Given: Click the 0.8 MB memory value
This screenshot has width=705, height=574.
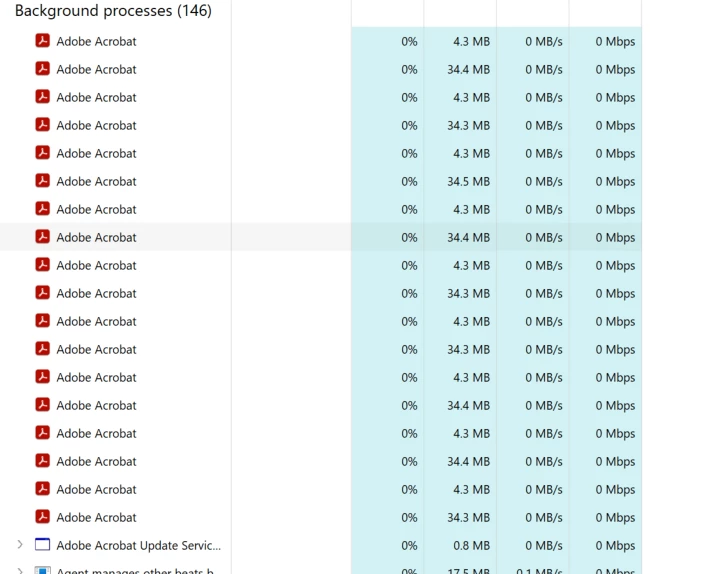Looking at the screenshot, I should pyautogui.click(x=471, y=546).
